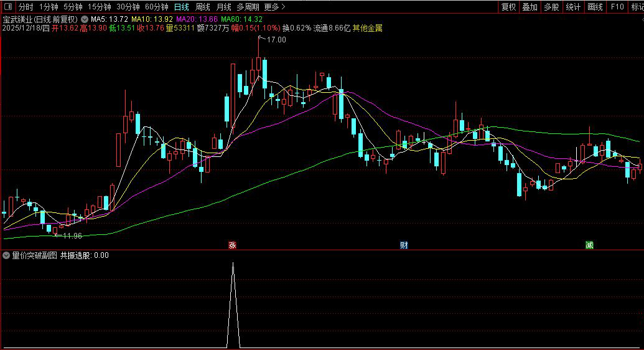644x350 pixels.
Task: Select the 日线 daily tab
Action: (182, 7)
